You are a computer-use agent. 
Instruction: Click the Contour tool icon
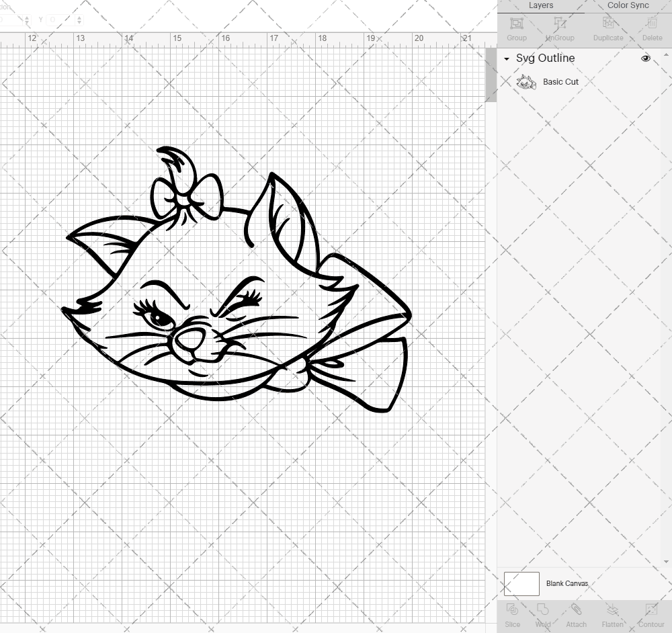click(651, 610)
